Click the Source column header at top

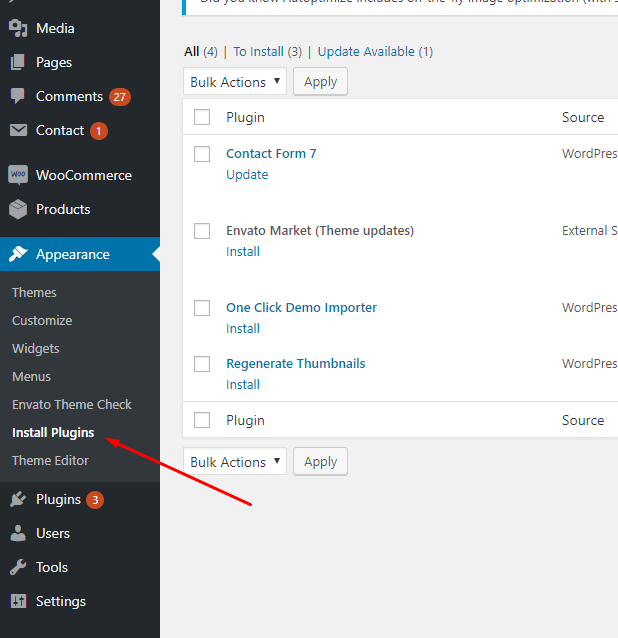click(583, 118)
